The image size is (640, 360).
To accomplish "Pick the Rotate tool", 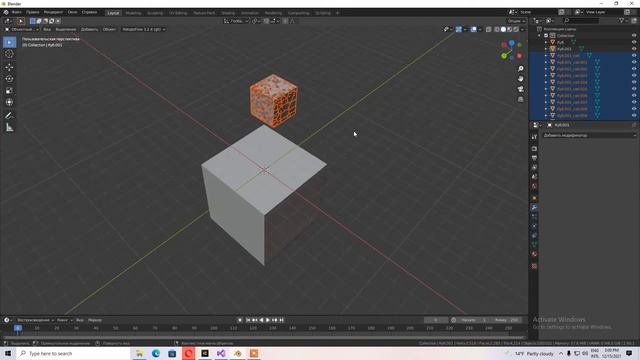I will (9, 79).
